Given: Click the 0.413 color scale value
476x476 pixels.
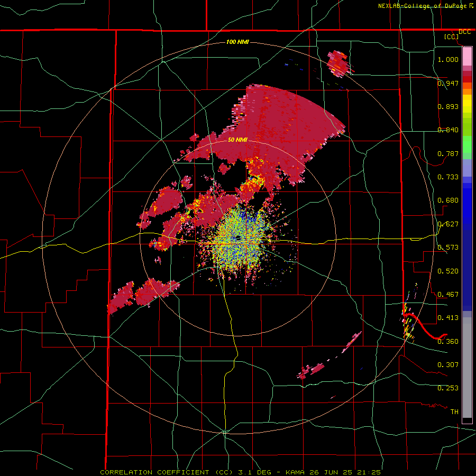Looking at the screenshot, I should (x=448, y=317).
